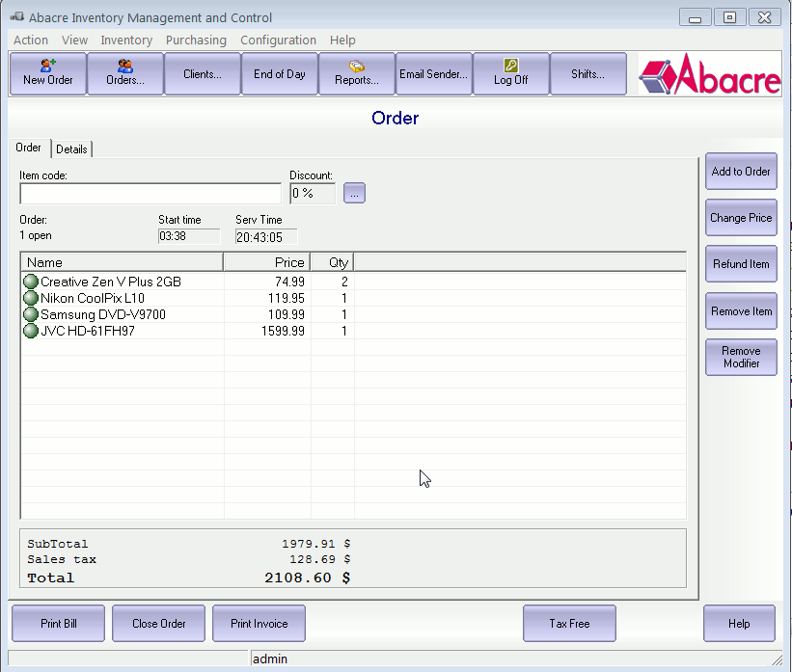
Task: Click Refund Item button
Action: [741, 264]
